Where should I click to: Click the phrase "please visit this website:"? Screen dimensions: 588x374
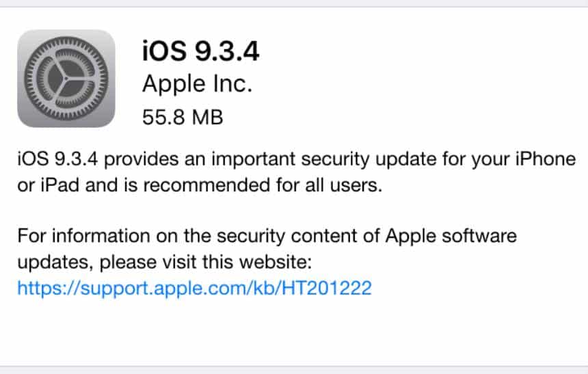[x=206, y=262]
